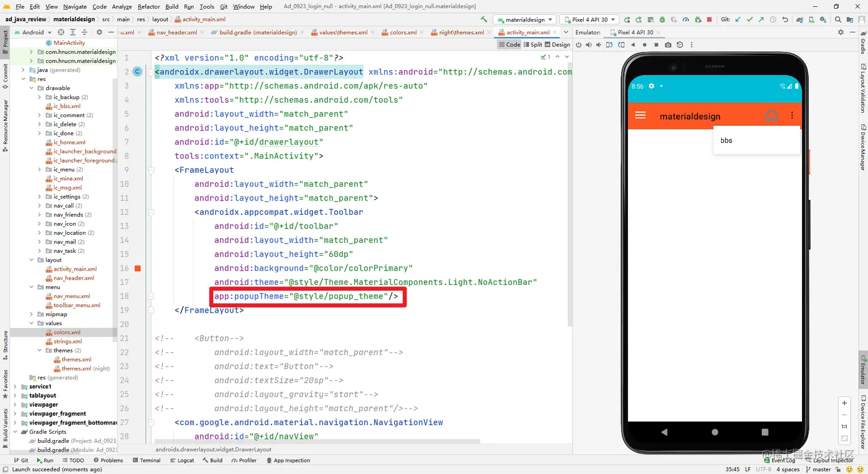The height and width of the screenshot is (474, 868).
Task: Open emulator snapshots icon
Action: (680, 45)
